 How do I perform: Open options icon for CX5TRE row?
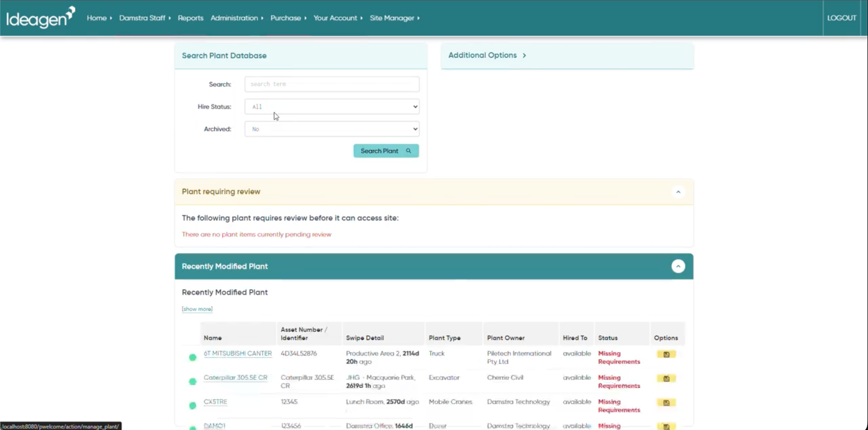pyautogui.click(x=666, y=402)
